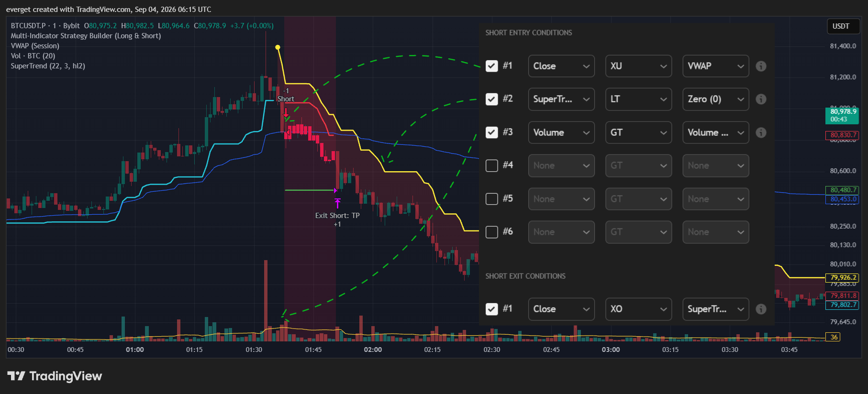The height and width of the screenshot is (394, 868).
Task: Open the Zero (0) dropdown
Action: click(716, 99)
